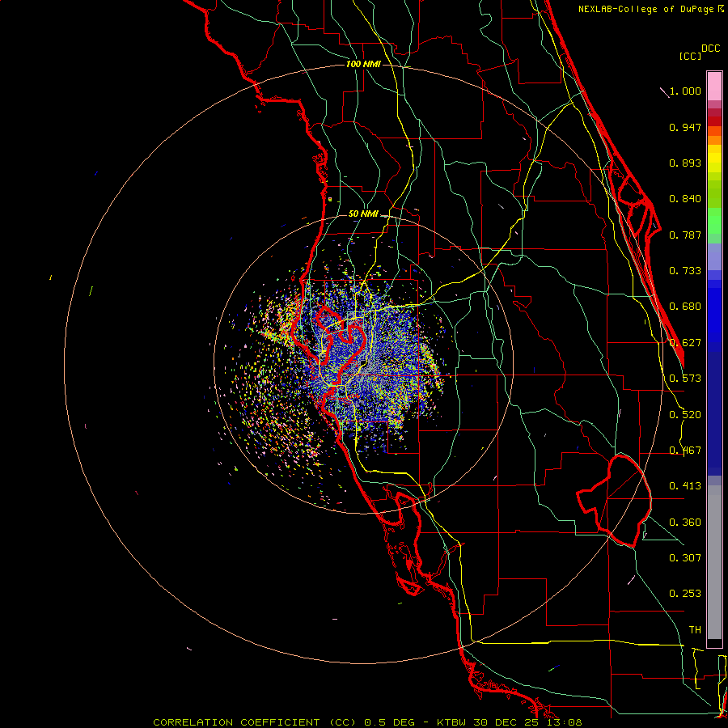The width and height of the screenshot is (728, 728).
Task: Click the gray segment of color bar
Action: pos(714,562)
